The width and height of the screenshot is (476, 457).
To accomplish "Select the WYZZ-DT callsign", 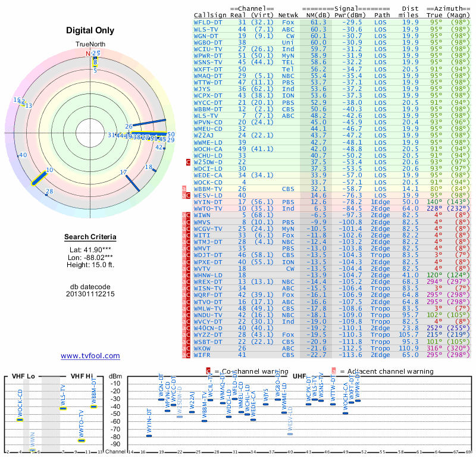I will click(x=208, y=335).
